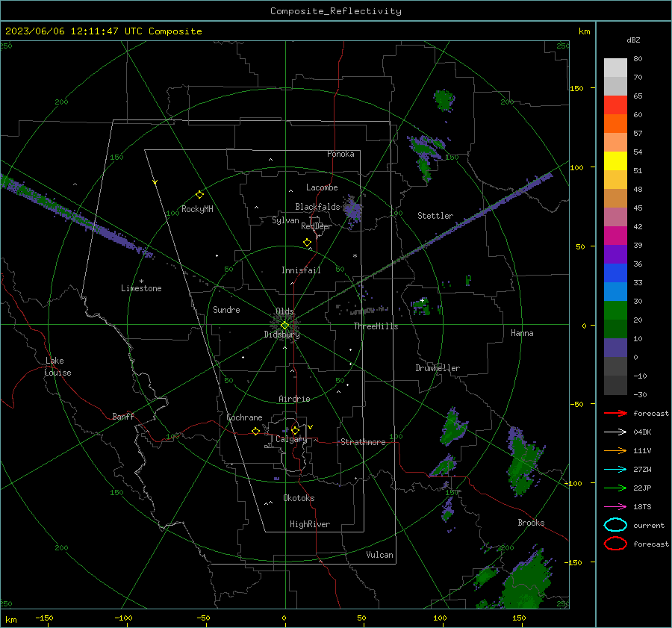Click the asterisk marker above Limestone label
The image size is (672, 628).
pos(141,282)
